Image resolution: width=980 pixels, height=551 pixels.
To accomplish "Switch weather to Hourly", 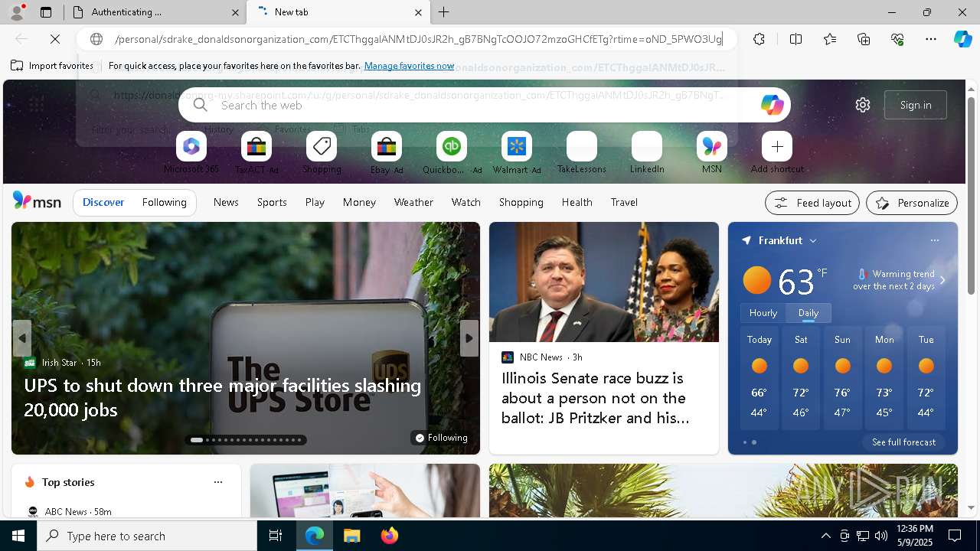I will click(x=763, y=313).
